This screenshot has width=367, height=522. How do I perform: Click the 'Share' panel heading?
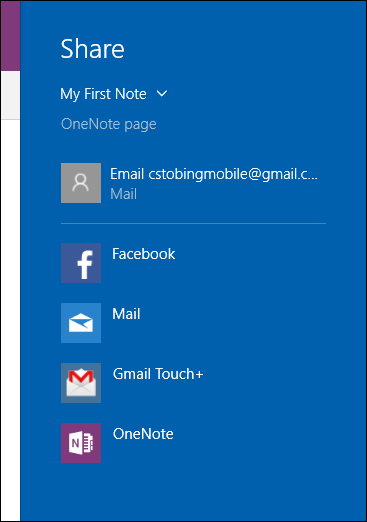93,49
